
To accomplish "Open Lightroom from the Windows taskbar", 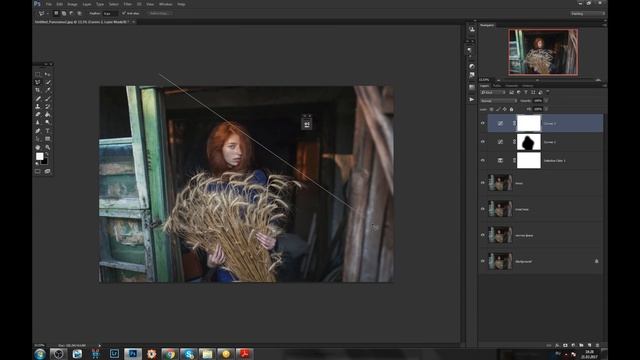I will (114, 354).
